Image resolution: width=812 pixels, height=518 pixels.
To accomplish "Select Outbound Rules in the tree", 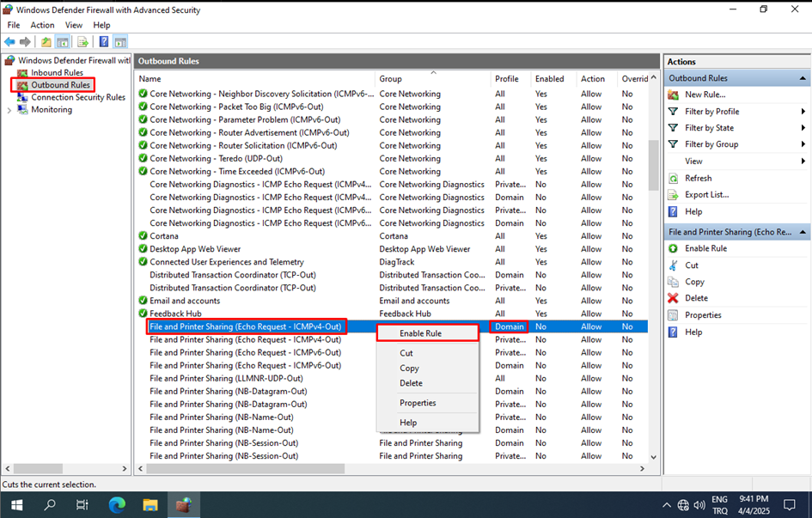I will pyautogui.click(x=60, y=85).
